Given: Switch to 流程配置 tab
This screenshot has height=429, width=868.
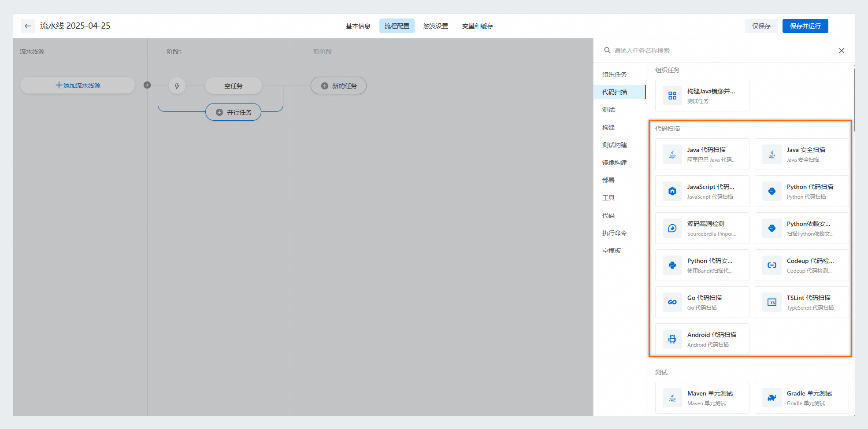Looking at the screenshot, I should click(397, 26).
